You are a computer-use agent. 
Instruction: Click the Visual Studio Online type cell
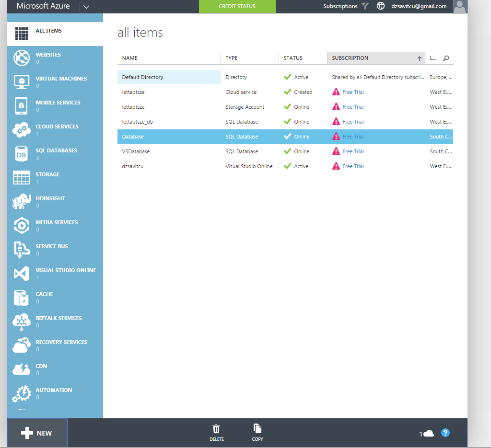[249, 166]
